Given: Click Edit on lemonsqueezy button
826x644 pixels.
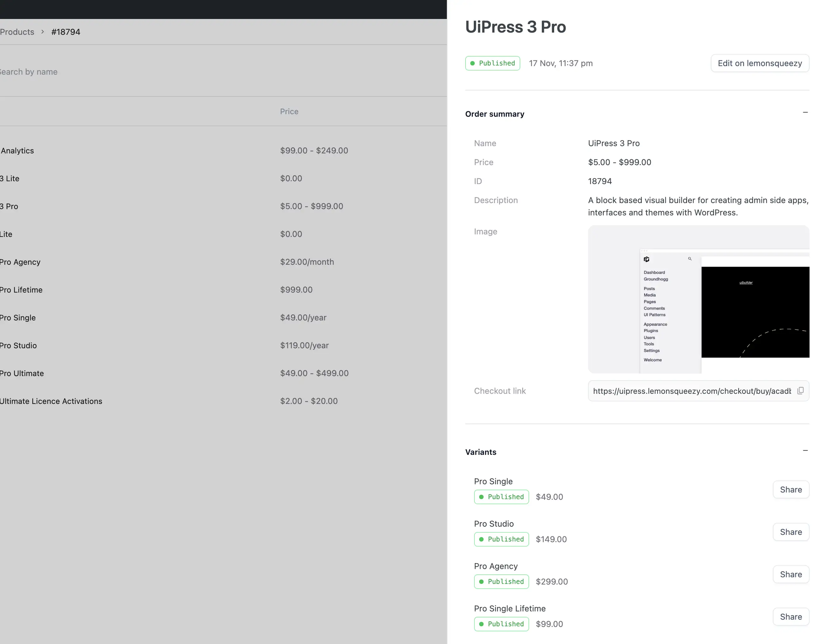Looking at the screenshot, I should point(760,63).
